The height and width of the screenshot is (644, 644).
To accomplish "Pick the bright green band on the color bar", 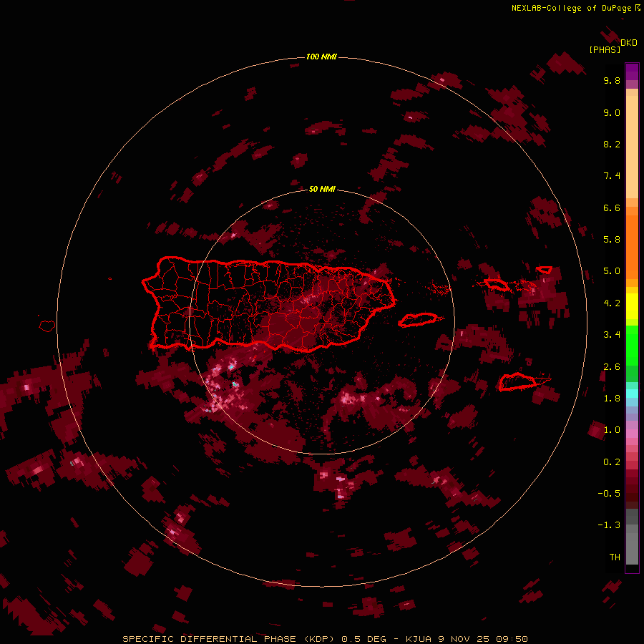I will coord(632,345).
